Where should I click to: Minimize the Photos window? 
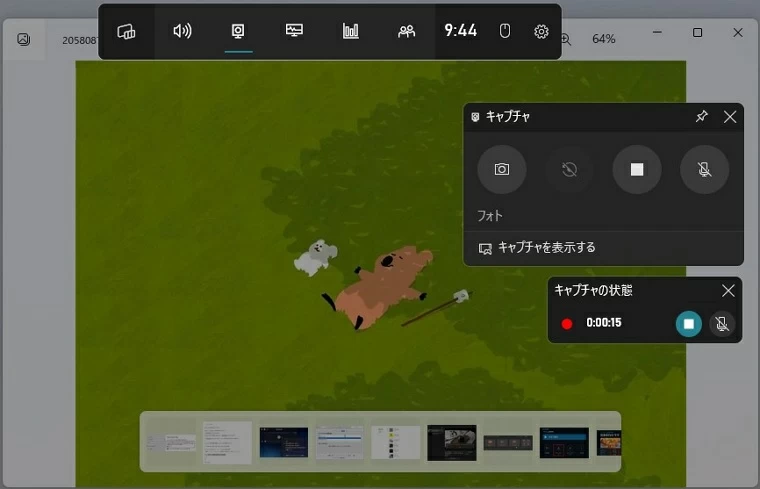(657, 32)
